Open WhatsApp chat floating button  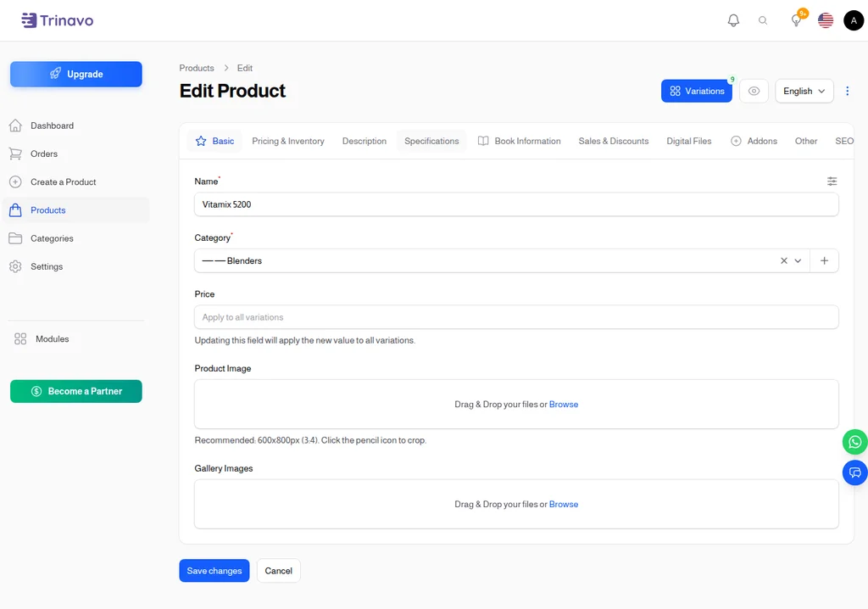[854, 442]
